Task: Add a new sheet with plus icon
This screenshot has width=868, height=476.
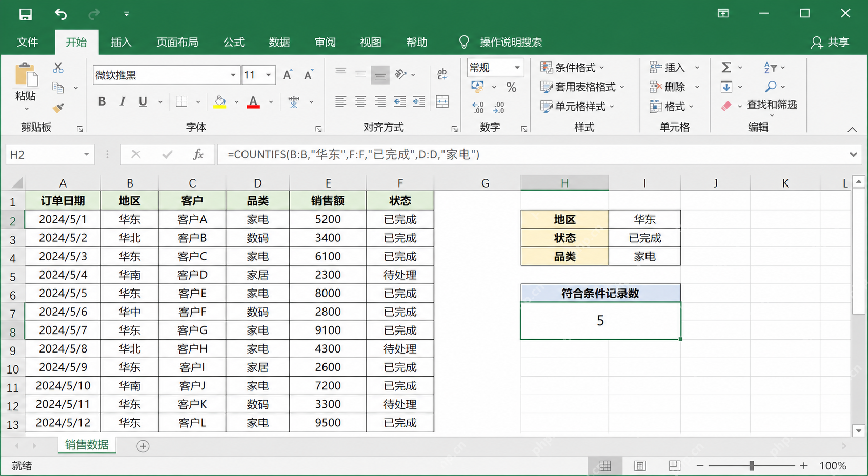Action: tap(143, 446)
